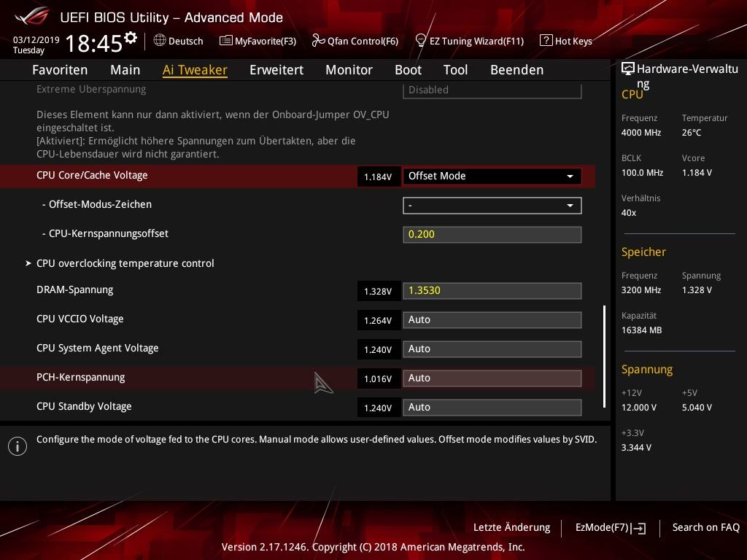Expand CPU overclocking temperature control submenu
747x560 pixels.
click(125, 263)
